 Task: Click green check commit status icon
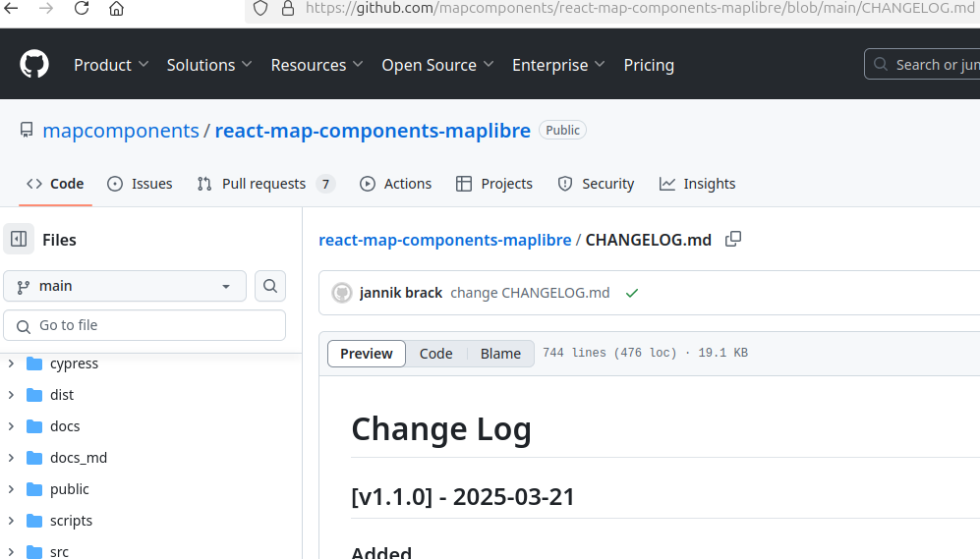pyautogui.click(x=632, y=293)
